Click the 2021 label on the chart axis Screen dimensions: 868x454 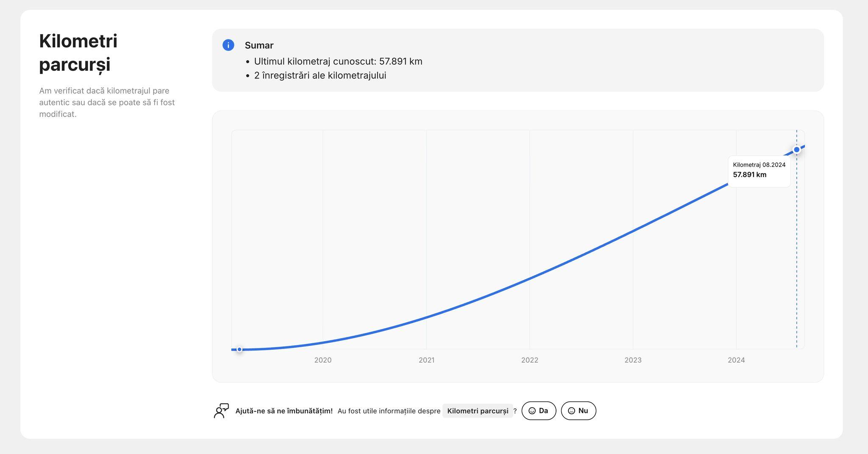[426, 360]
